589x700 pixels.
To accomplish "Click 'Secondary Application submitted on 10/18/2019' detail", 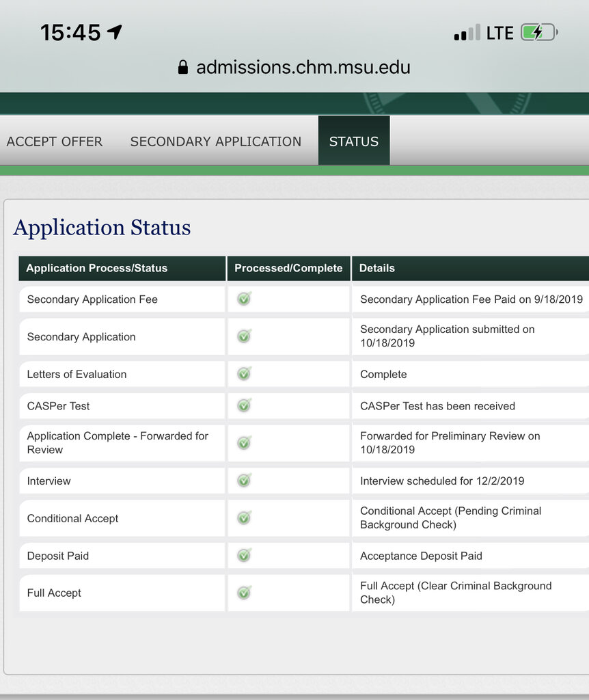I will click(447, 336).
